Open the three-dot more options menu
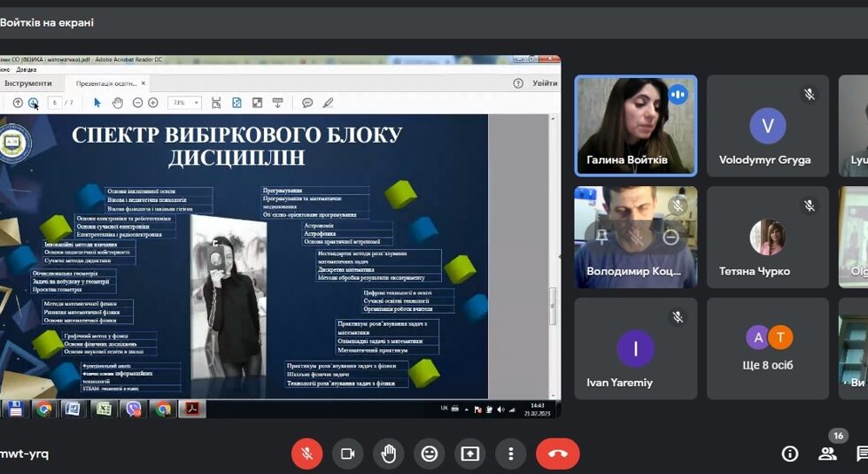Screen dimensions: 868x474 pos(511,454)
